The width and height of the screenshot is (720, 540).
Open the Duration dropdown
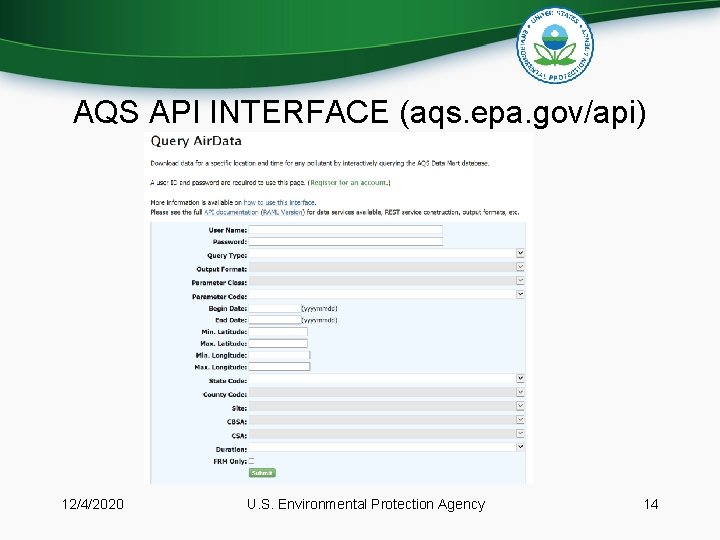pos(387,447)
